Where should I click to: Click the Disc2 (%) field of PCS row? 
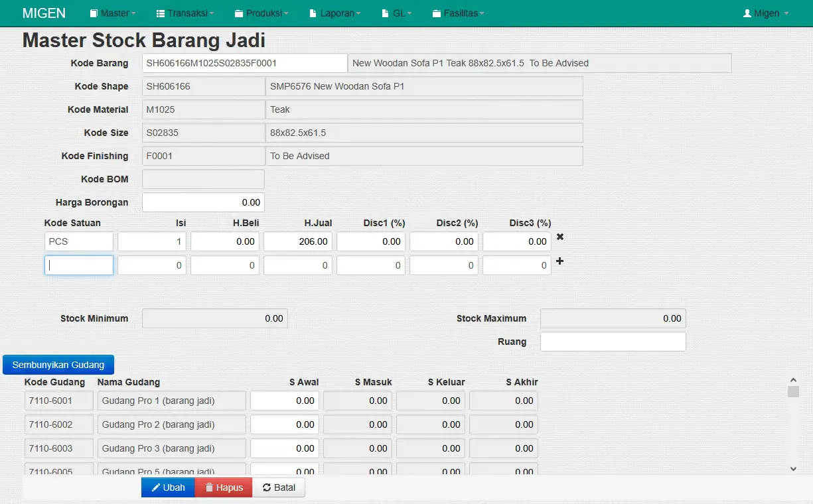tap(444, 241)
